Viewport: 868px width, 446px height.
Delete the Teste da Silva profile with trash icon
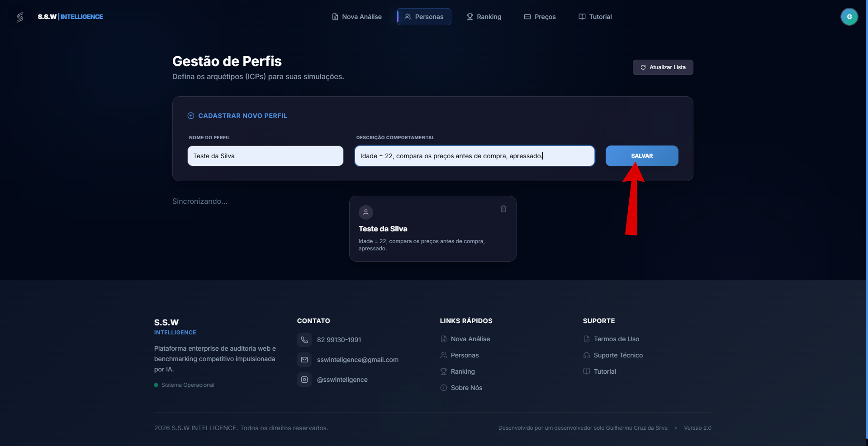[503, 209]
